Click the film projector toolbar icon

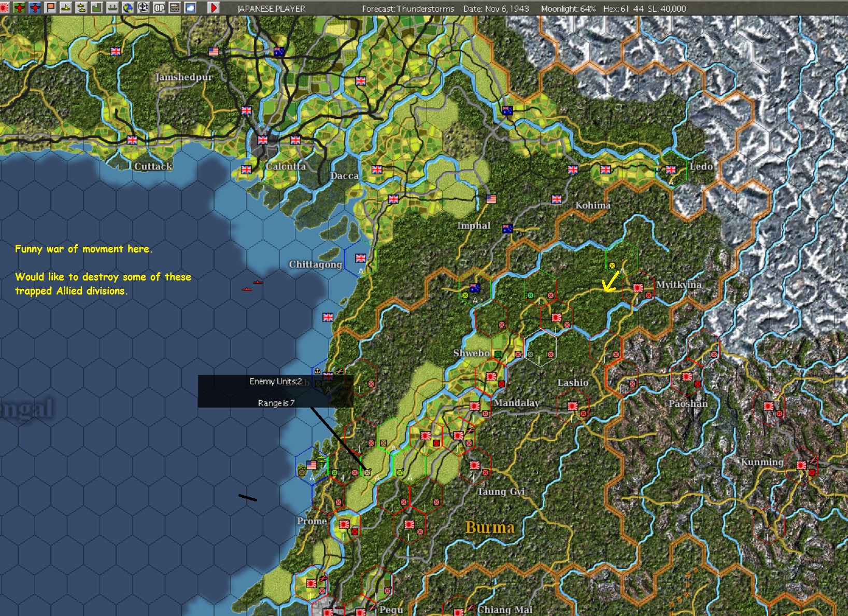click(x=144, y=8)
